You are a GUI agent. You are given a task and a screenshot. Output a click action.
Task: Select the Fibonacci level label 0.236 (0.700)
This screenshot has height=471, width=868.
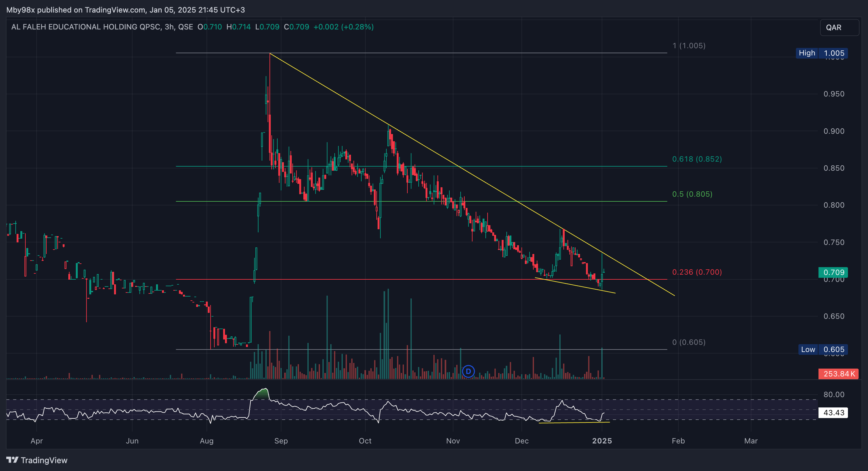(x=697, y=272)
